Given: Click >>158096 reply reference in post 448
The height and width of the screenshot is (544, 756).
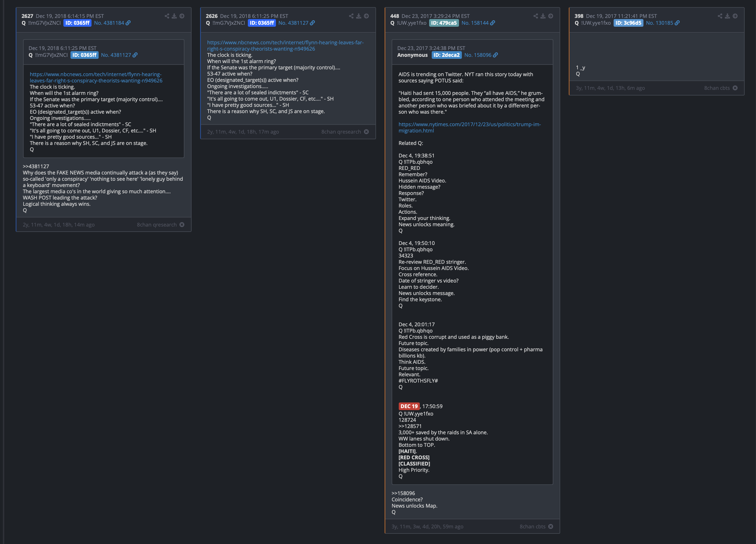Looking at the screenshot, I should tap(403, 493).
